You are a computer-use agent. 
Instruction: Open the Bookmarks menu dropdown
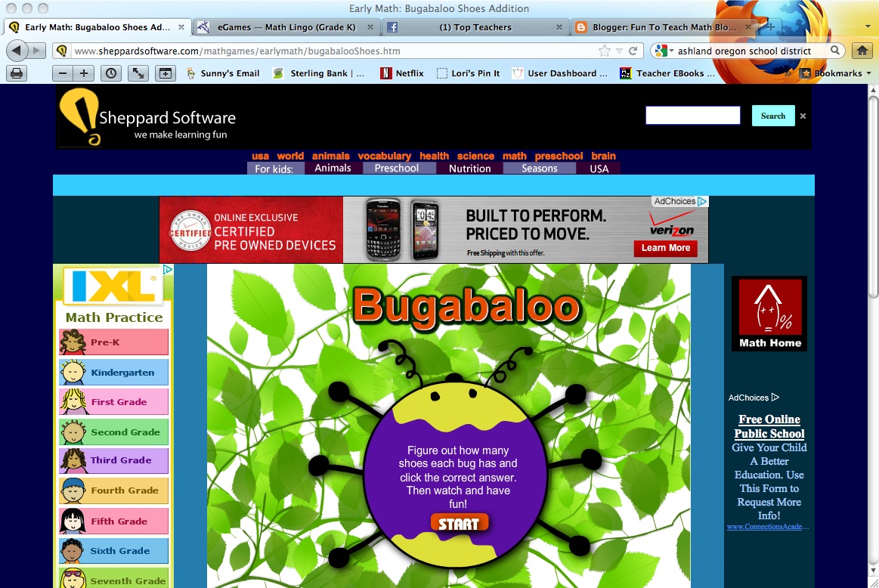coord(836,73)
